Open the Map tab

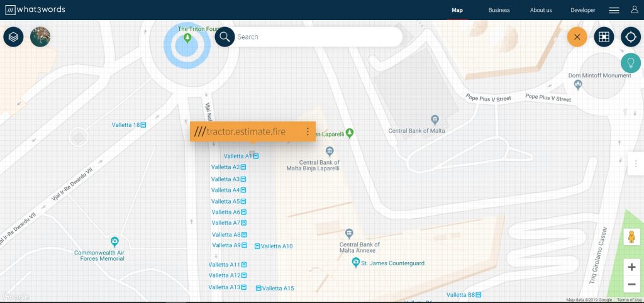coord(457,10)
